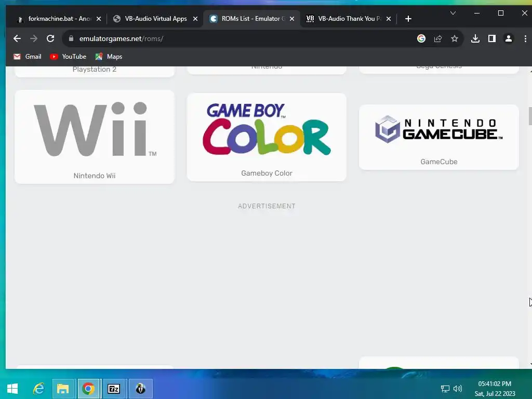Open Chrome three-dot menu
Image resolution: width=532 pixels, height=399 pixels.
tap(525, 38)
